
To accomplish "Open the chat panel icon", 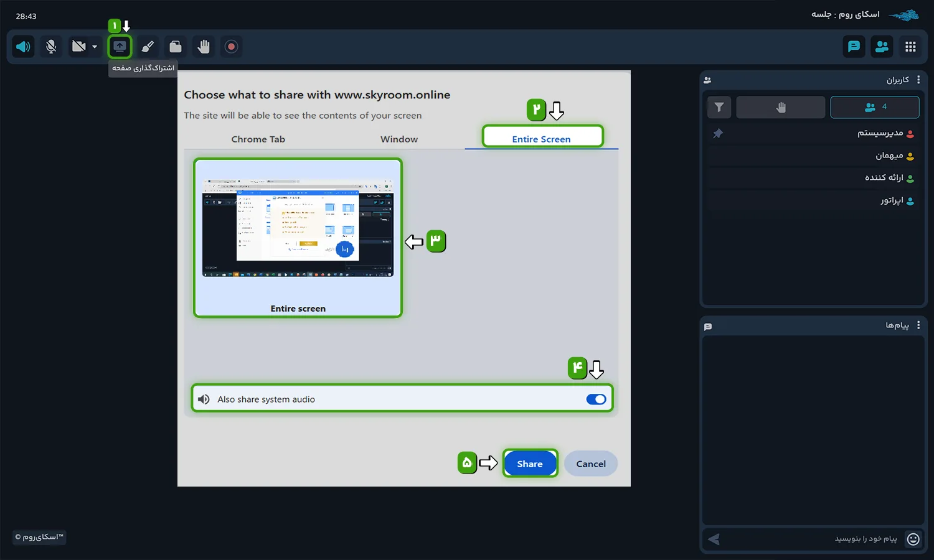I will [854, 47].
